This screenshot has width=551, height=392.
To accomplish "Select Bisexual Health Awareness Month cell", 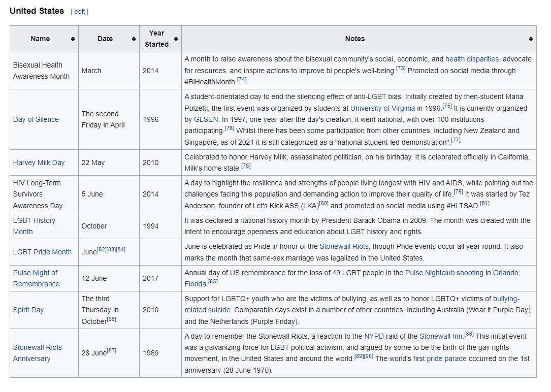I will [44, 71].
